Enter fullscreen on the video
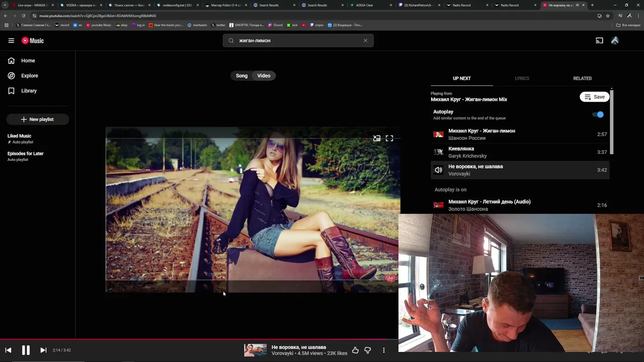The height and width of the screenshot is (362, 644). [x=389, y=138]
